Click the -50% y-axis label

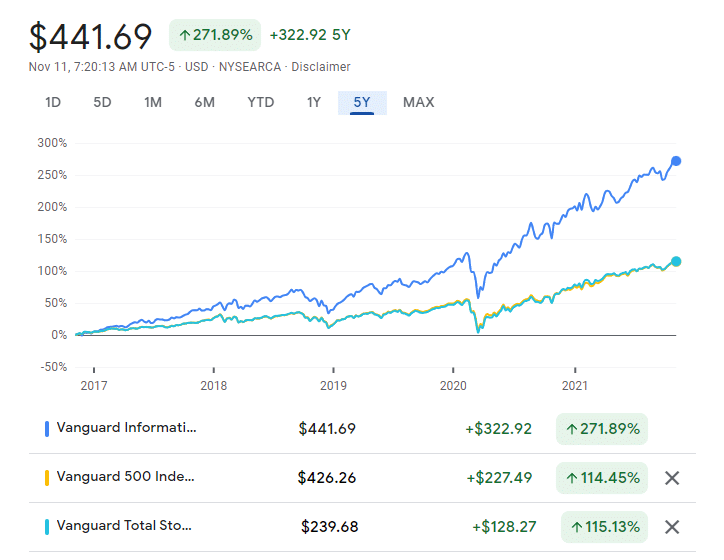coord(54,367)
